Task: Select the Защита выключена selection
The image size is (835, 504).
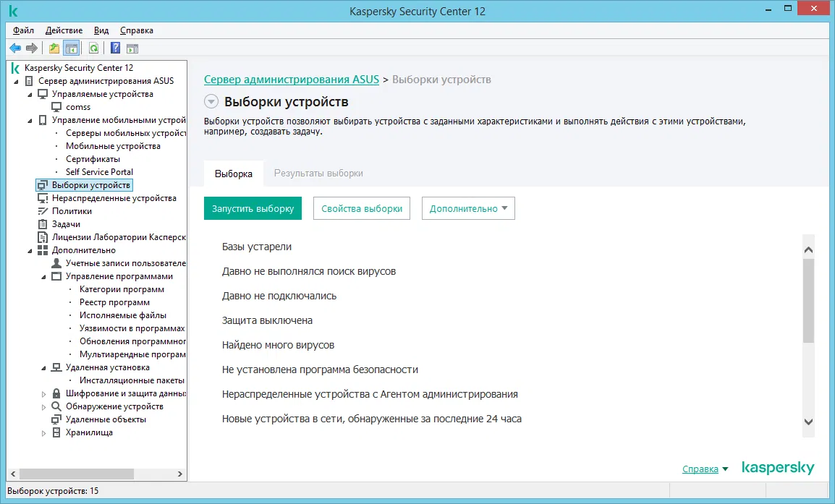Action: [267, 320]
